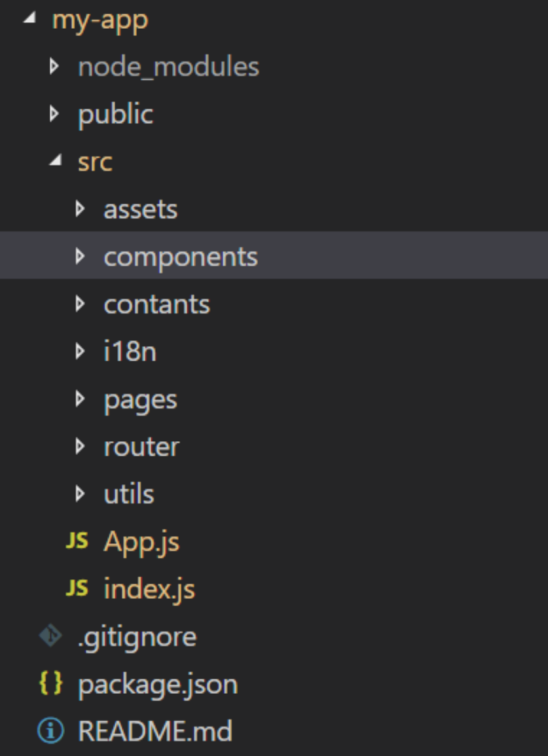The width and height of the screenshot is (548, 756).
Task: Expand the assets folder arrow
Action: [80, 209]
